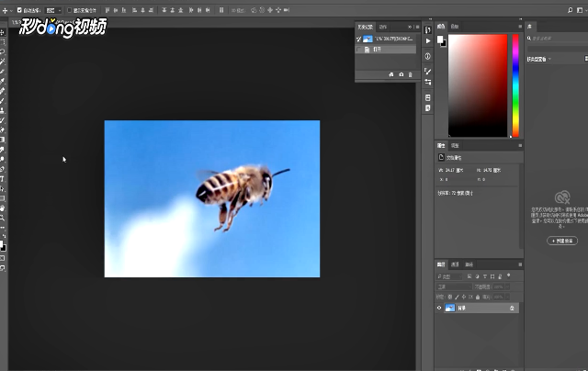Create a new snapshot with camera icon

[x=401, y=74]
